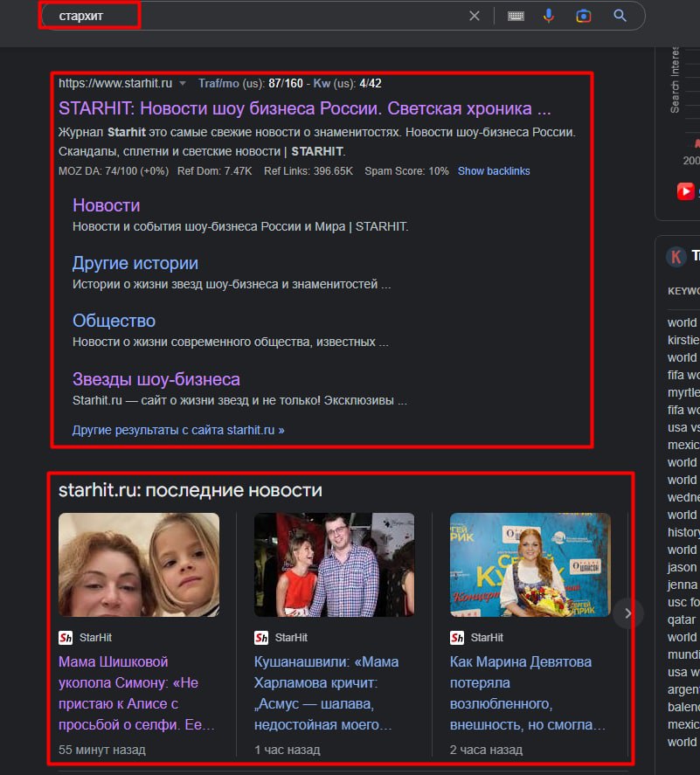Open article Мама Шишковой уколола Симону
This screenshot has height=775, width=700.
point(136,693)
